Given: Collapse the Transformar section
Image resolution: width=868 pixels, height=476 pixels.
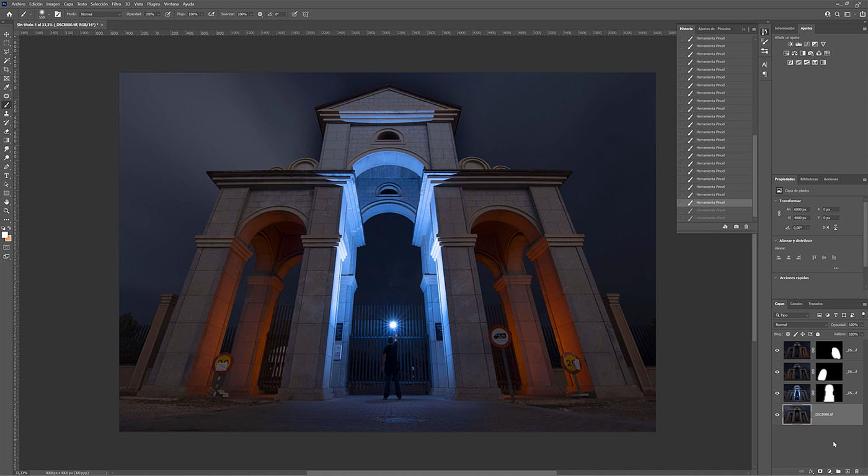Looking at the screenshot, I should coord(776,200).
